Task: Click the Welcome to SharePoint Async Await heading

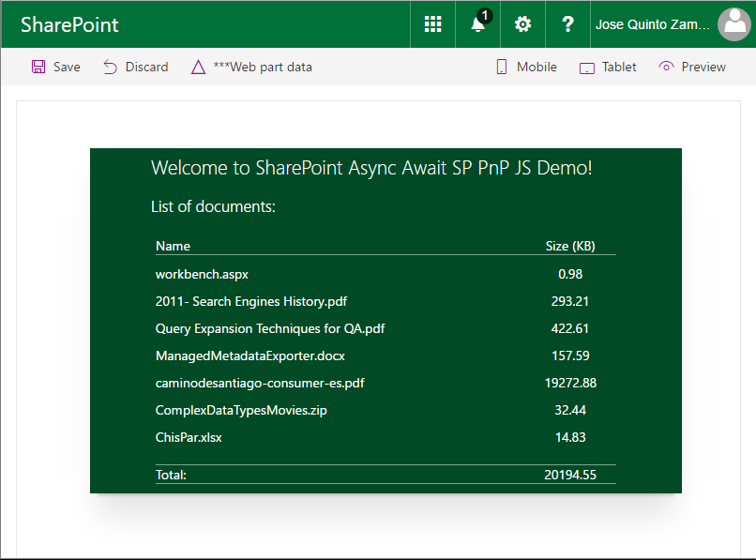Action: point(371,168)
